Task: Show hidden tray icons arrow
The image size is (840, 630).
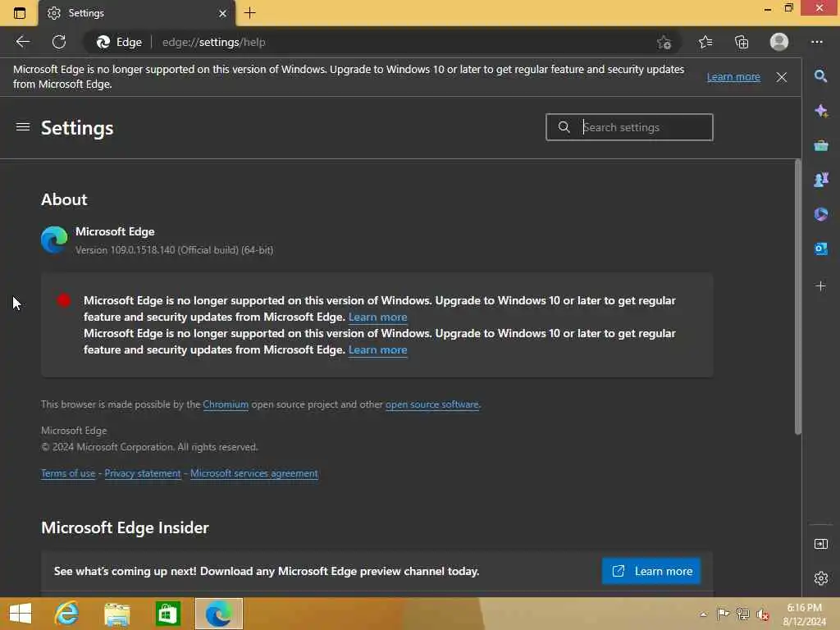Action: click(x=703, y=614)
